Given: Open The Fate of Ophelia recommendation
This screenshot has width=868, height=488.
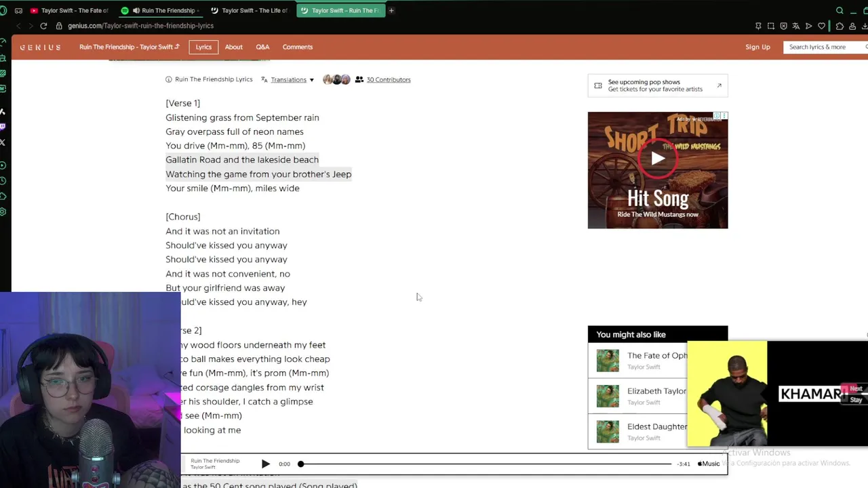Looking at the screenshot, I should coord(637,361).
